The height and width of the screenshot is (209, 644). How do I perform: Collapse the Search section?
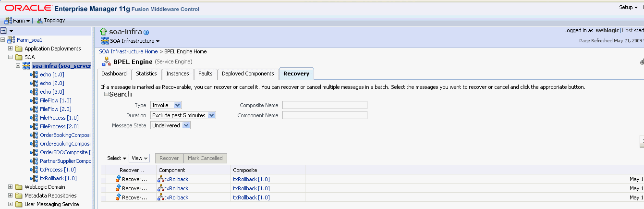tap(106, 94)
